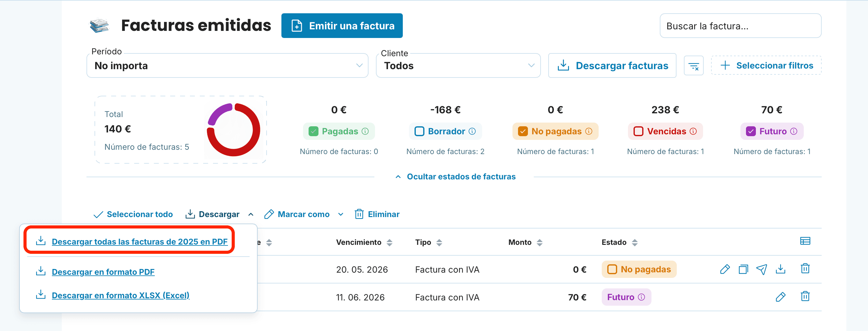
Task: Click info icon next to Pagadas
Action: coord(365,131)
